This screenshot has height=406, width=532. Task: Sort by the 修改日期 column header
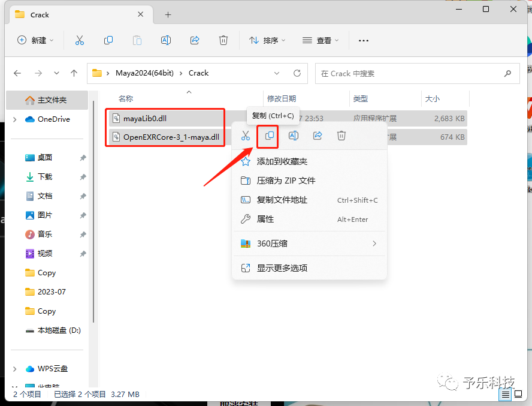tap(282, 99)
